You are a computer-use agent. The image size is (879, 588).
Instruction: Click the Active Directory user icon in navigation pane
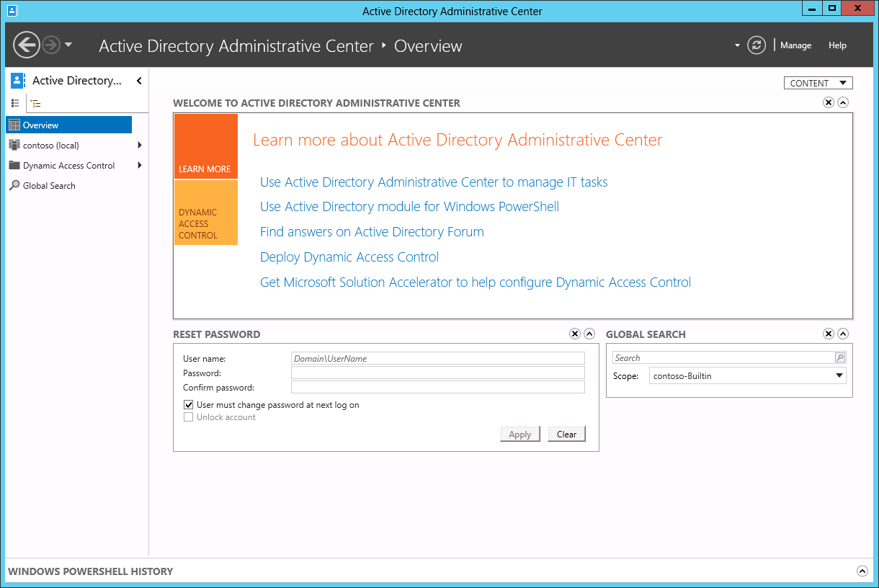pyautogui.click(x=18, y=81)
